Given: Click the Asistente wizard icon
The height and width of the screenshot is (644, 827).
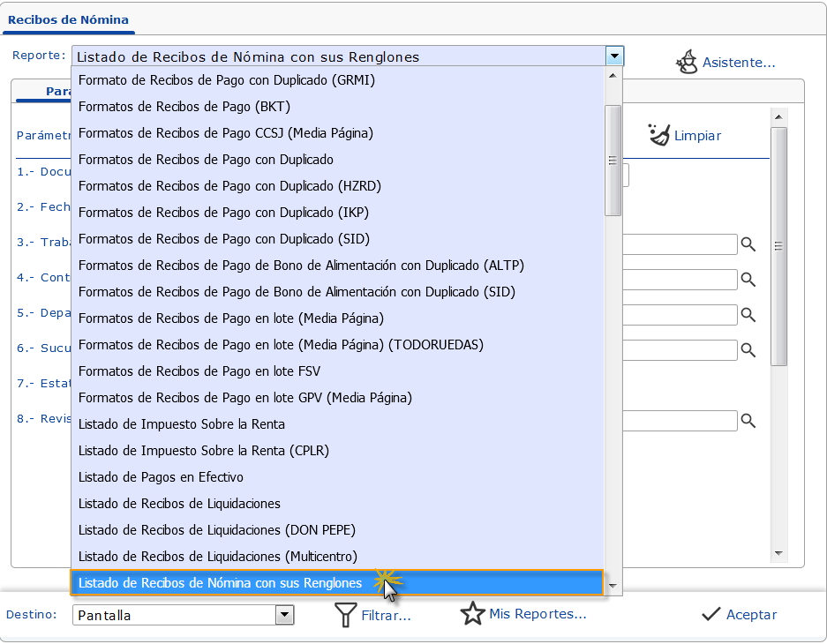Looking at the screenshot, I should pos(687,61).
